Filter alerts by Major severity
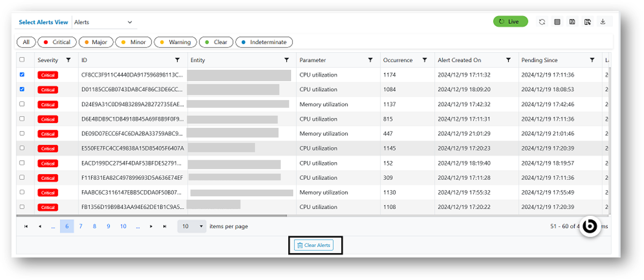644x280 pixels. pos(96,42)
